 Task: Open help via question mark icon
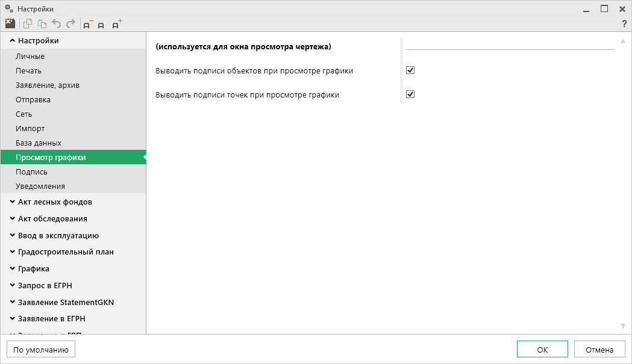point(624,24)
